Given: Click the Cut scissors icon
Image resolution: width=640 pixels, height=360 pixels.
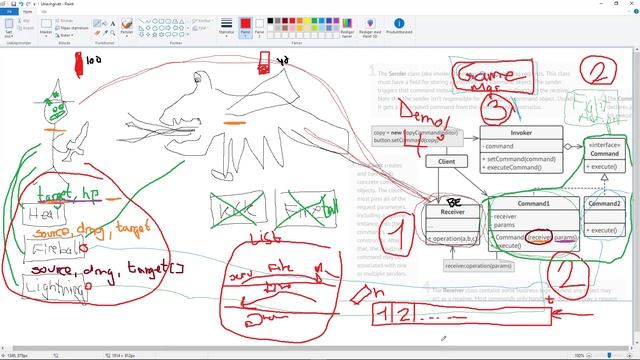Looking at the screenshot, I should pyautogui.click(x=20, y=20).
